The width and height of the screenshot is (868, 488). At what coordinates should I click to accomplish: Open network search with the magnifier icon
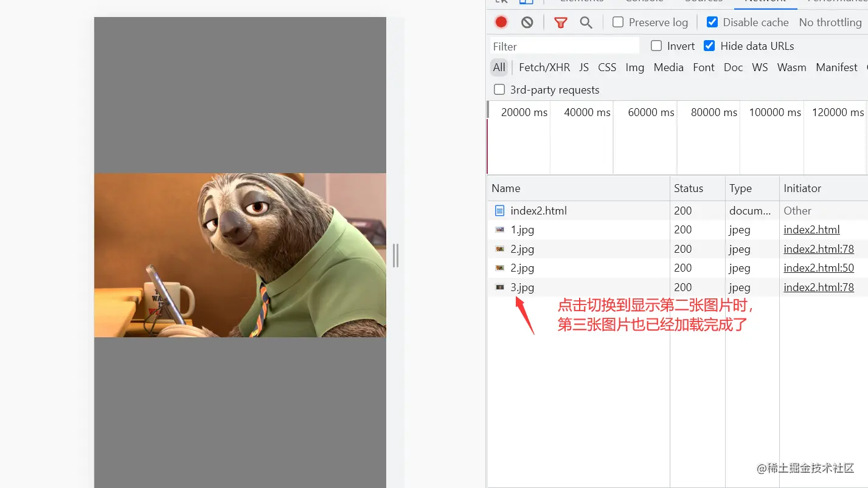point(586,22)
